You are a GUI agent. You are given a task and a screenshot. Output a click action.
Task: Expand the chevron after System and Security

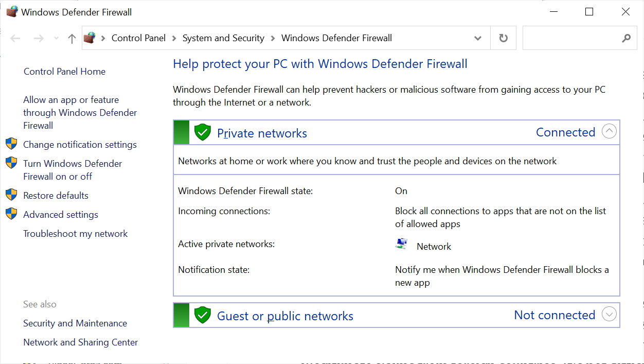click(x=273, y=38)
